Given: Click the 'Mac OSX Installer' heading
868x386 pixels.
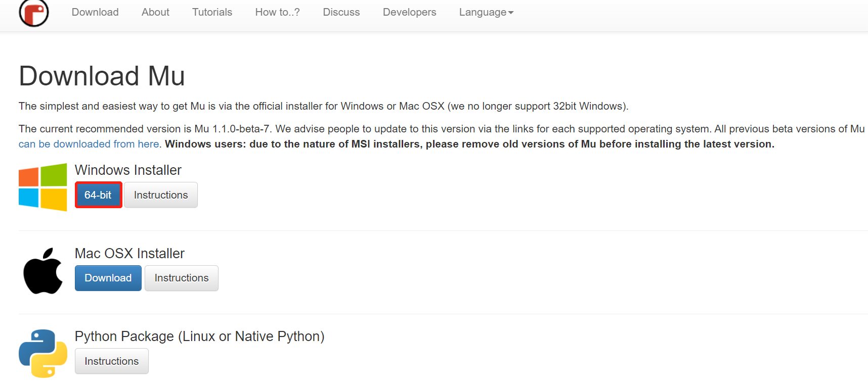Looking at the screenshot, I should click(129, 253).
